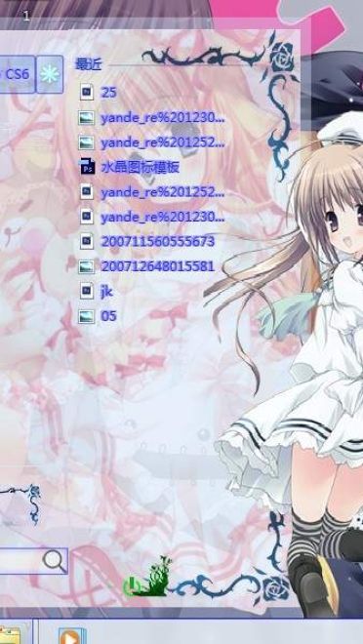Open yande_re%201252 entry with the picture icon
This screenshot has width=363, height=644.
(151, 142)
